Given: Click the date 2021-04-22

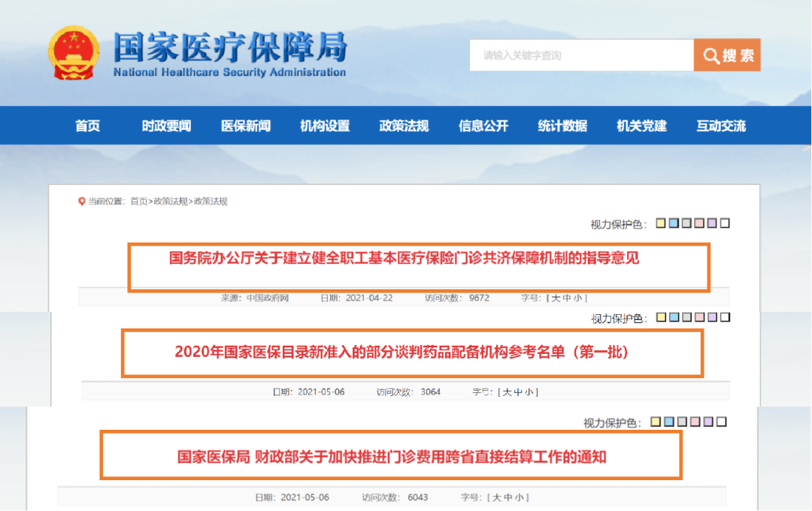Looking at the screenshot, I should [369, 298].
